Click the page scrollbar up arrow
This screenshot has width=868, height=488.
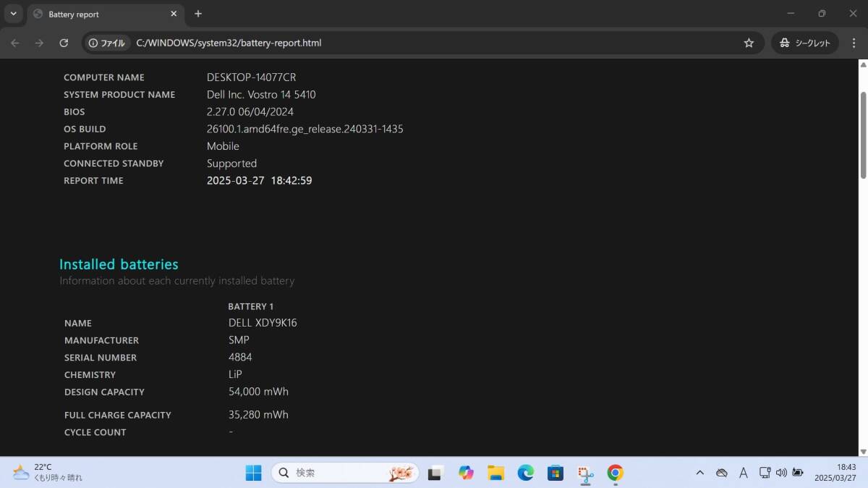[863, 64]
